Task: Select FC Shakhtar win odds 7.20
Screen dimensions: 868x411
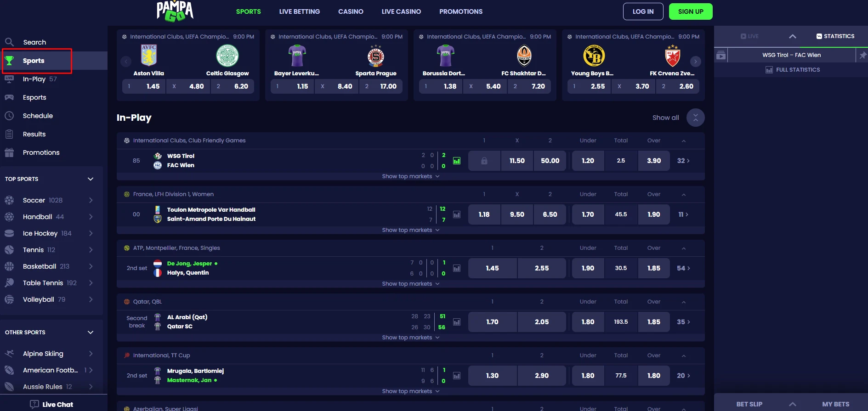Action: [x=529, y=86]
